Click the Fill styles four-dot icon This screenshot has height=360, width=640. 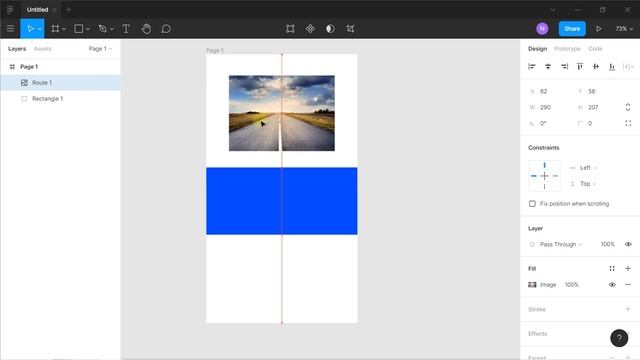coord(612,268)
